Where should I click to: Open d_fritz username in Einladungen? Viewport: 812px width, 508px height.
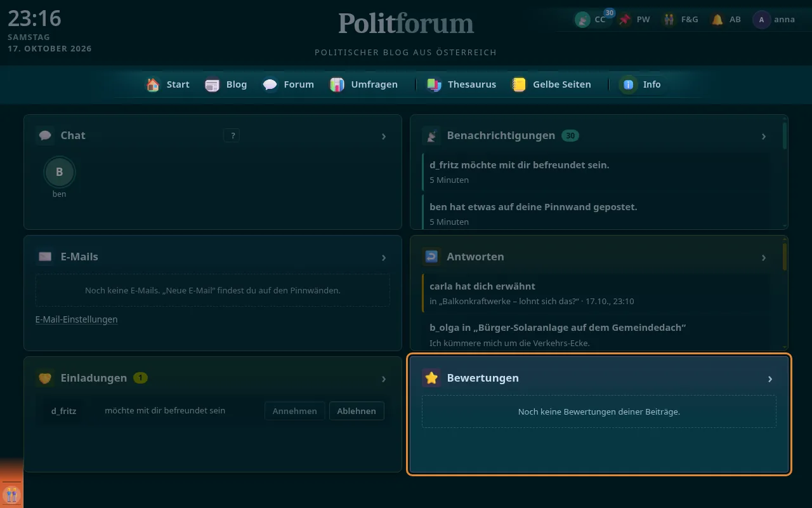point(64,411)
